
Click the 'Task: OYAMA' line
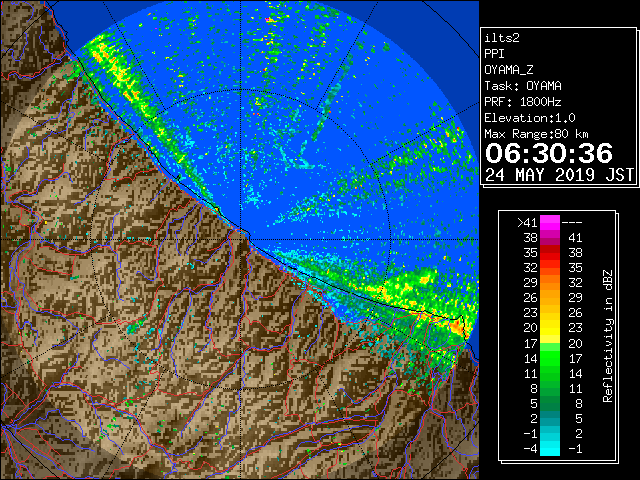point(523,86)
